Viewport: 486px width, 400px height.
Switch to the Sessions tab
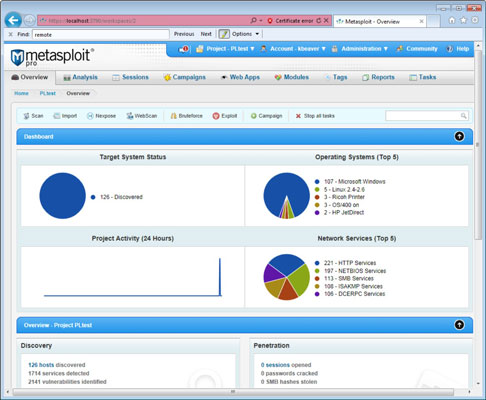coord(130,77)
